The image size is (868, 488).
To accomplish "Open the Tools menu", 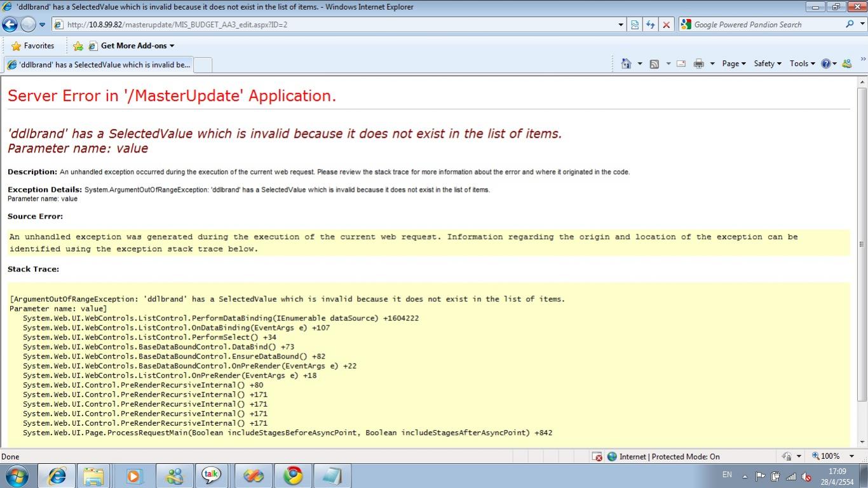I will 802,64.
